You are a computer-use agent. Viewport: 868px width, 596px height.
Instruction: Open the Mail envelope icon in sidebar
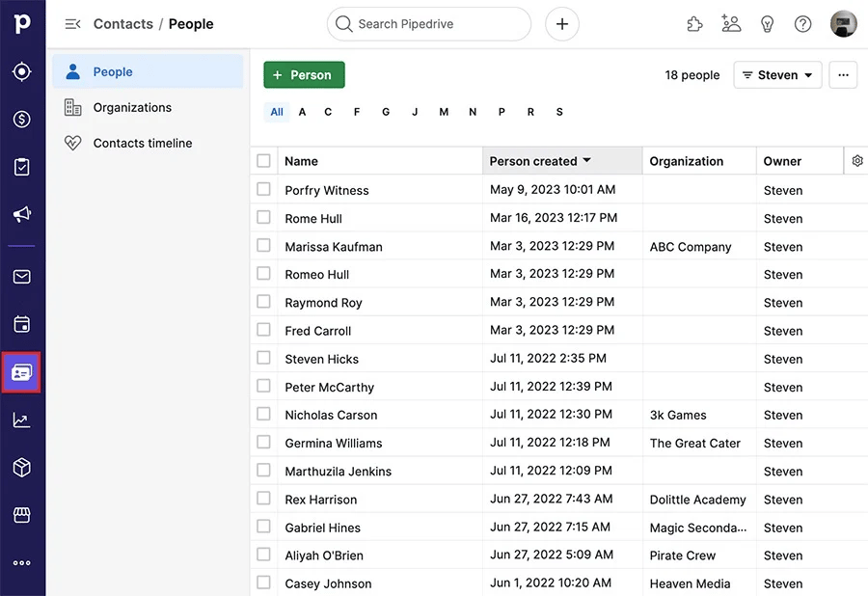(x=21, y=276)
